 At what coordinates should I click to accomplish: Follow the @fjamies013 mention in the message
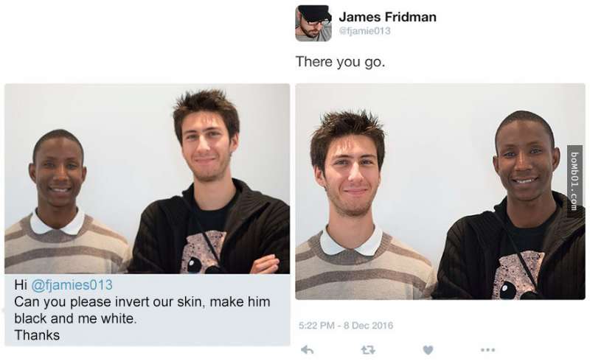pos(72,284)
